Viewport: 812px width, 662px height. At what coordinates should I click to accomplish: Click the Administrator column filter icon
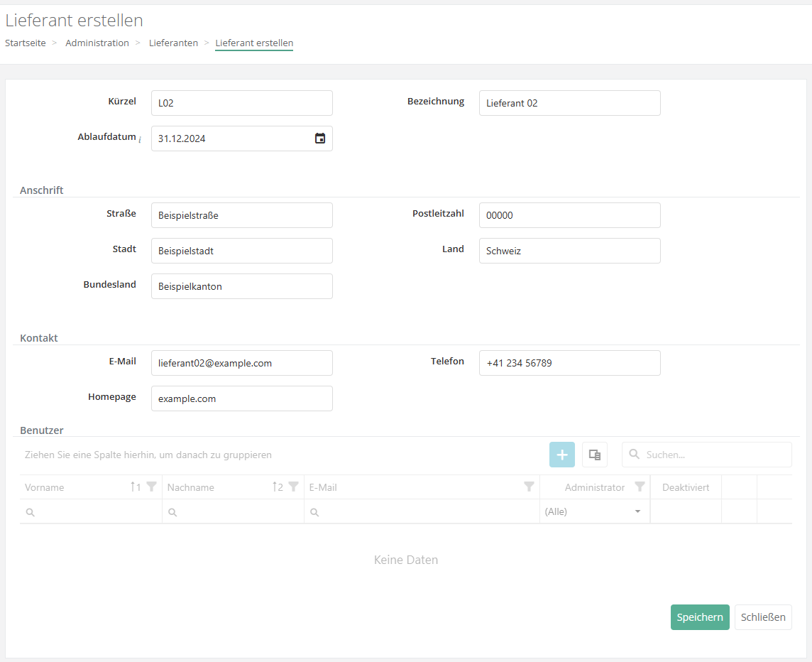click(640, 487)
